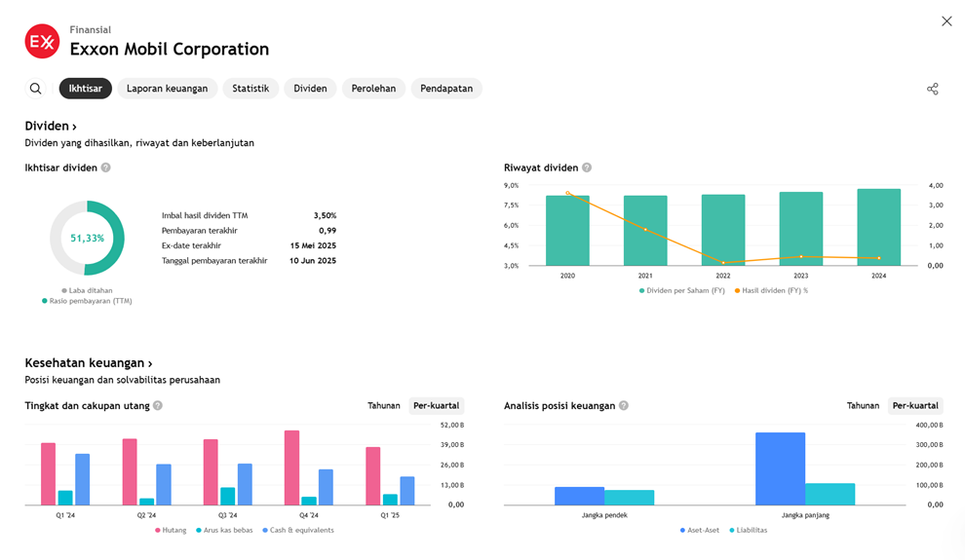This screenshot has width=965, height=560.
Task: Toggle Laba ditahan legend item
Action: (x=87, y=291)
